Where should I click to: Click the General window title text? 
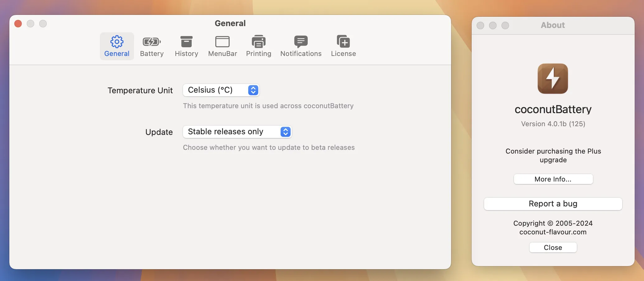[x=230, y=23]
